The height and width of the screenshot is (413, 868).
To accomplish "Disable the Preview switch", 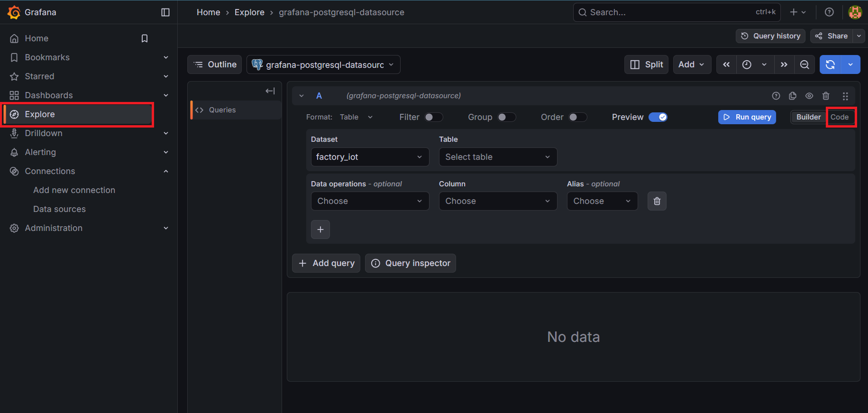I will click(658, 117).
